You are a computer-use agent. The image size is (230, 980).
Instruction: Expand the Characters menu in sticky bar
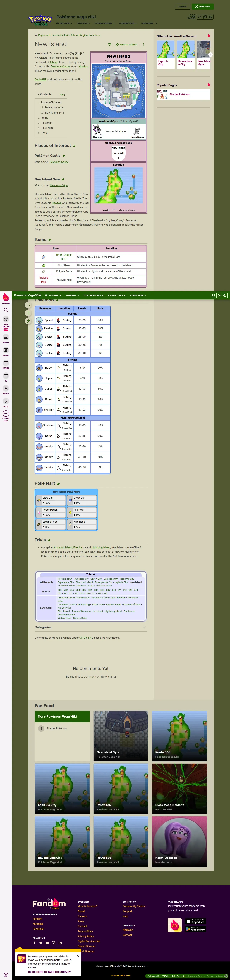pyautogui.click(x=117, y=295)
